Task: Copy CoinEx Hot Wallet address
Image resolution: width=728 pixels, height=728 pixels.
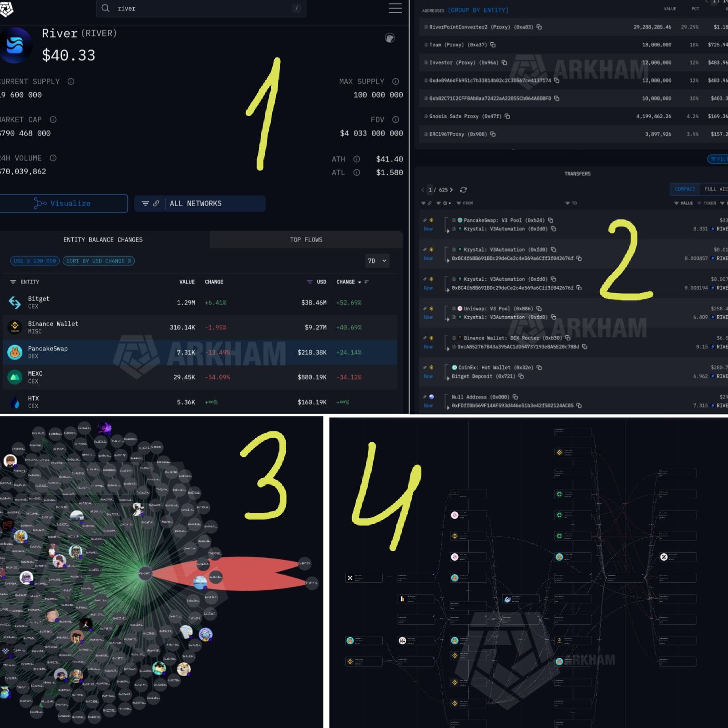Action: 539,367
